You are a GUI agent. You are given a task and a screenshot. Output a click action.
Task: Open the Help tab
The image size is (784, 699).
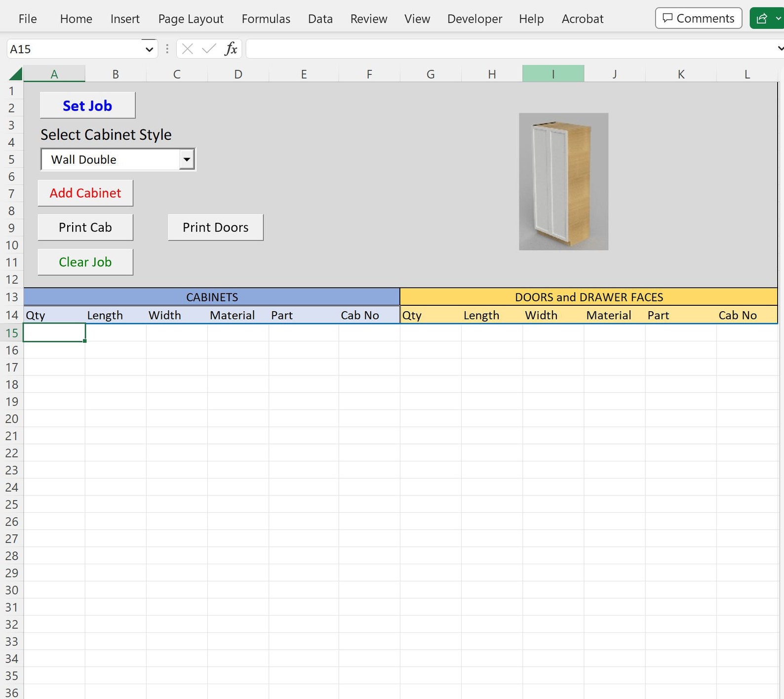[531, 19]
